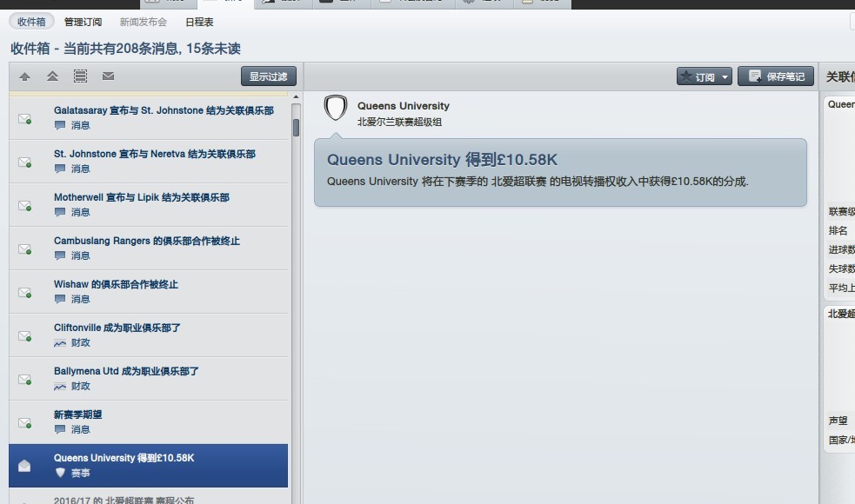Click the Queens University shield badge

coord(336,108)
